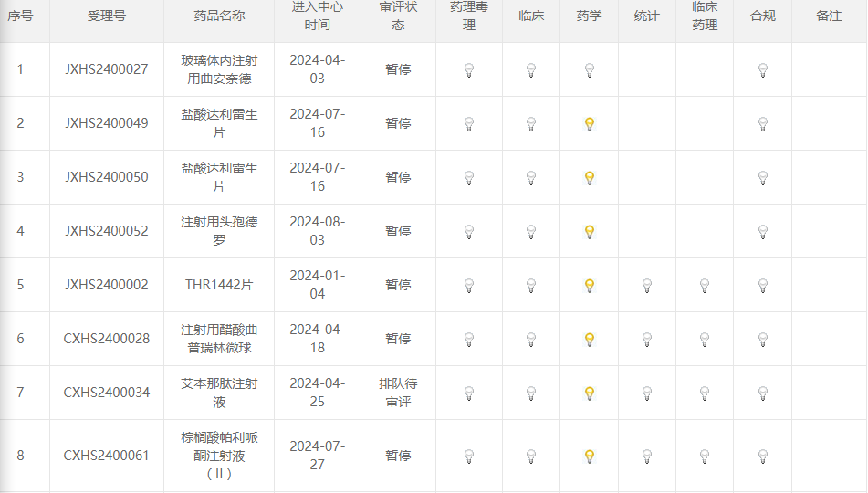Click the grey 药学 bulb for JXHS2400027

(x=590, y=69)
